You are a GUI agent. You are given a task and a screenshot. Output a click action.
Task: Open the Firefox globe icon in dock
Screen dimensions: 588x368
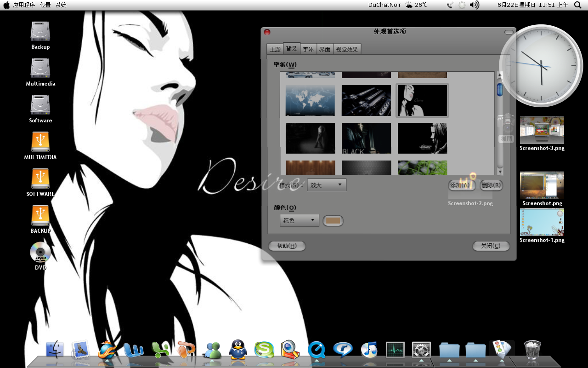click(x=107, y=350)
